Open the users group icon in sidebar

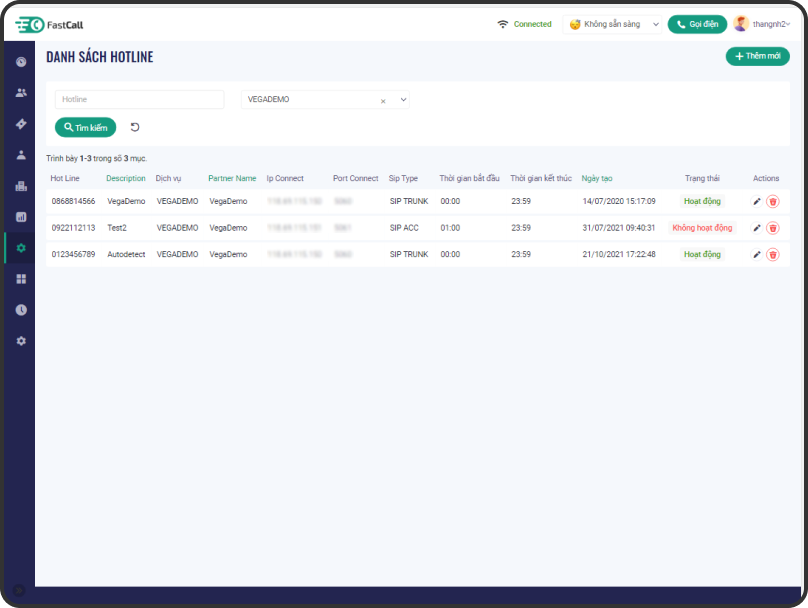[21, 93]
